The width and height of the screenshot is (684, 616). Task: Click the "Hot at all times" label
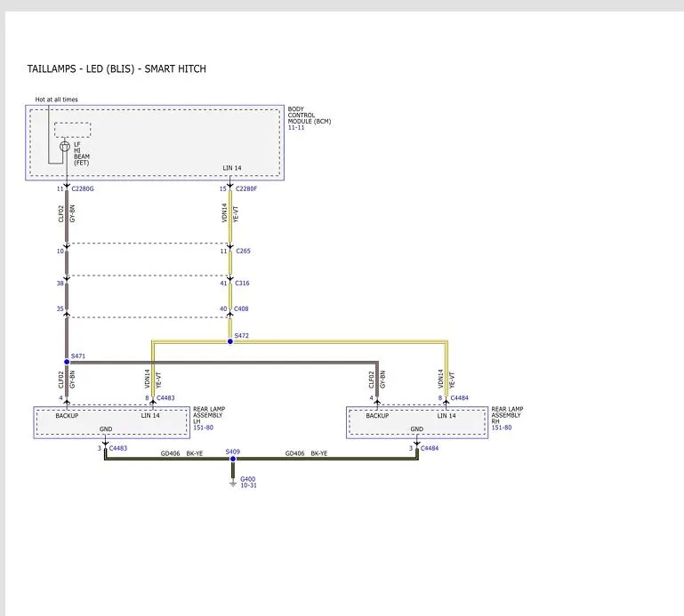pos(56,99)
